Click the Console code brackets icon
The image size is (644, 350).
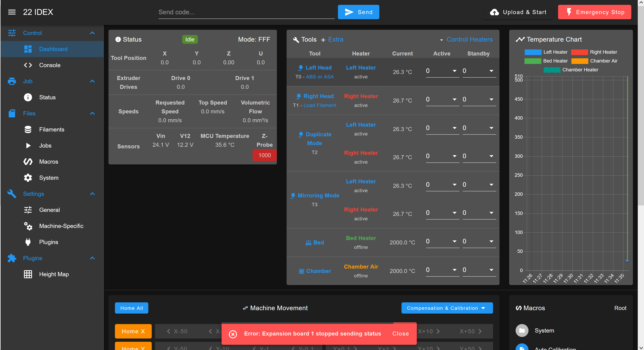point(28,65)
